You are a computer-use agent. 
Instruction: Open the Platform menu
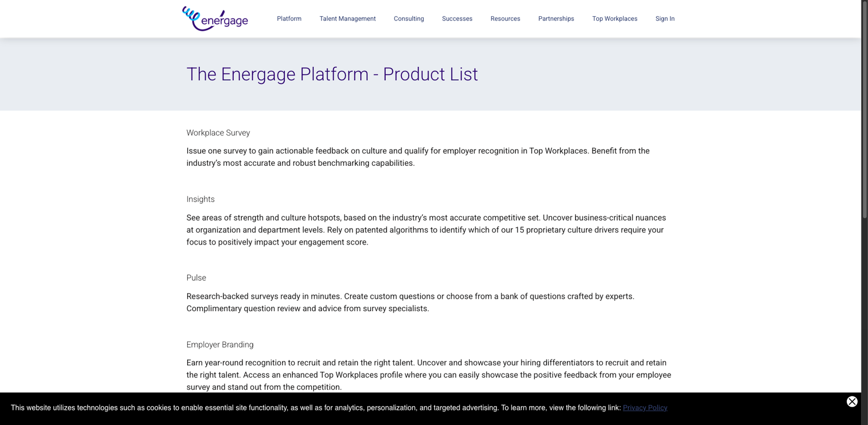click(289, 18)
